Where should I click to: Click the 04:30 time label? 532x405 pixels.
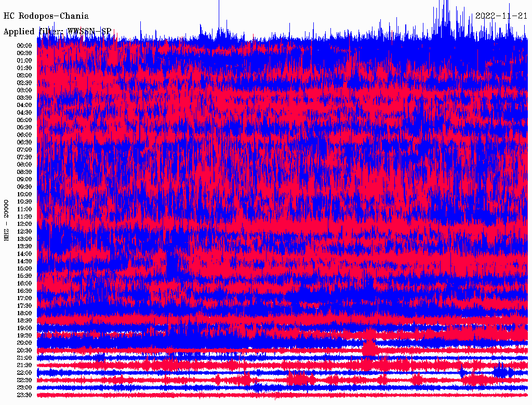pos(24,113)
